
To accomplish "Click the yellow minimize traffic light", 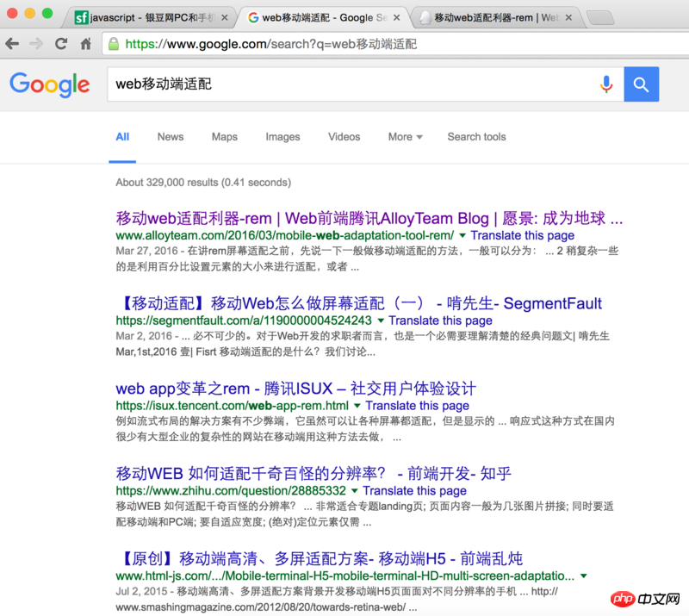I will [30, 13].
